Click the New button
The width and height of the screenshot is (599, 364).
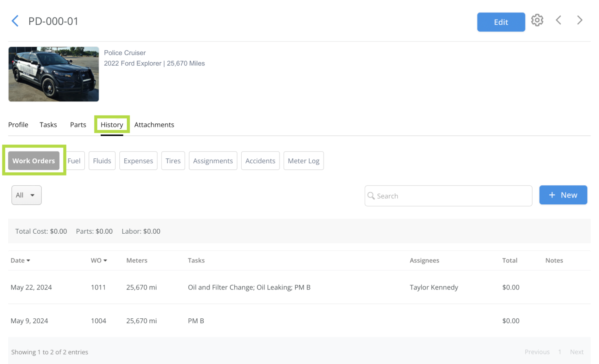(563, 195)
